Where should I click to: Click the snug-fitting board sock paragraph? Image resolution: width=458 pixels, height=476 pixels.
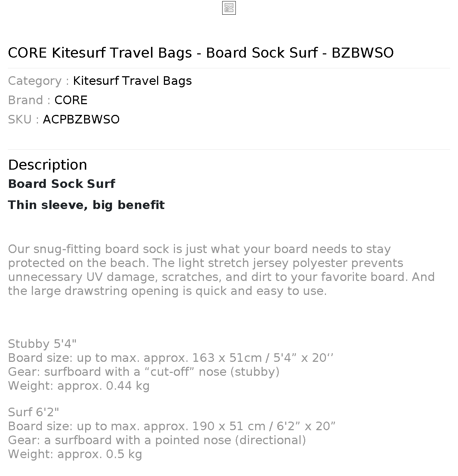(221, 270)
